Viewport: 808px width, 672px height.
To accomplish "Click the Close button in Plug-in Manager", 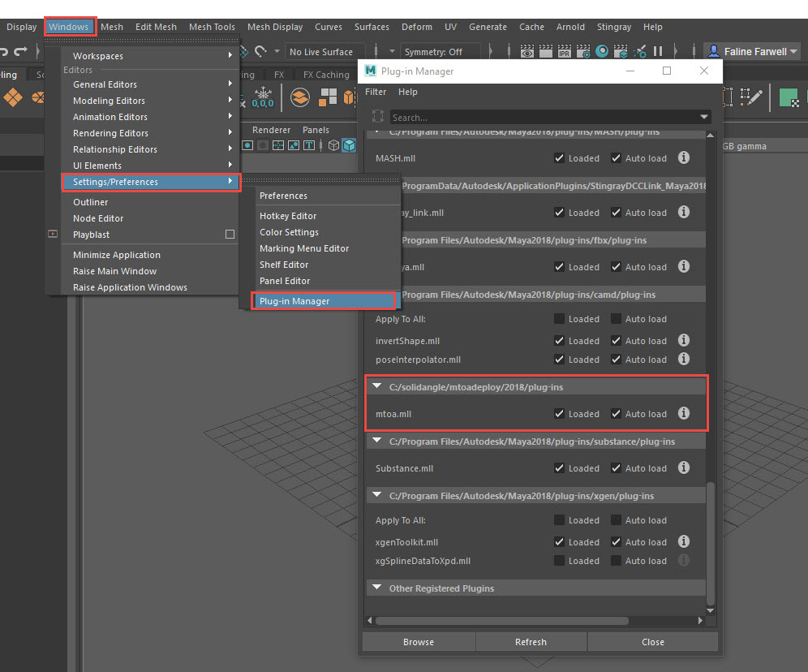I will pyautogui.click(x=653, y=642).
